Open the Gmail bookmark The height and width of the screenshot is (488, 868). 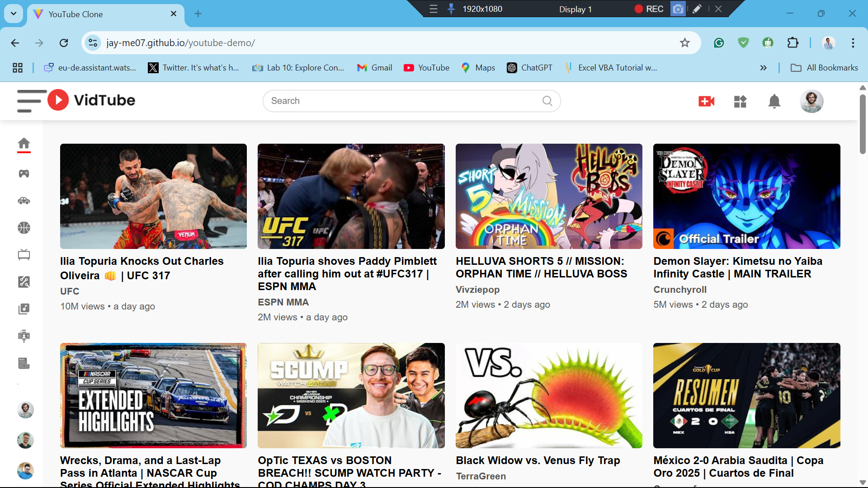click(374, 68)
